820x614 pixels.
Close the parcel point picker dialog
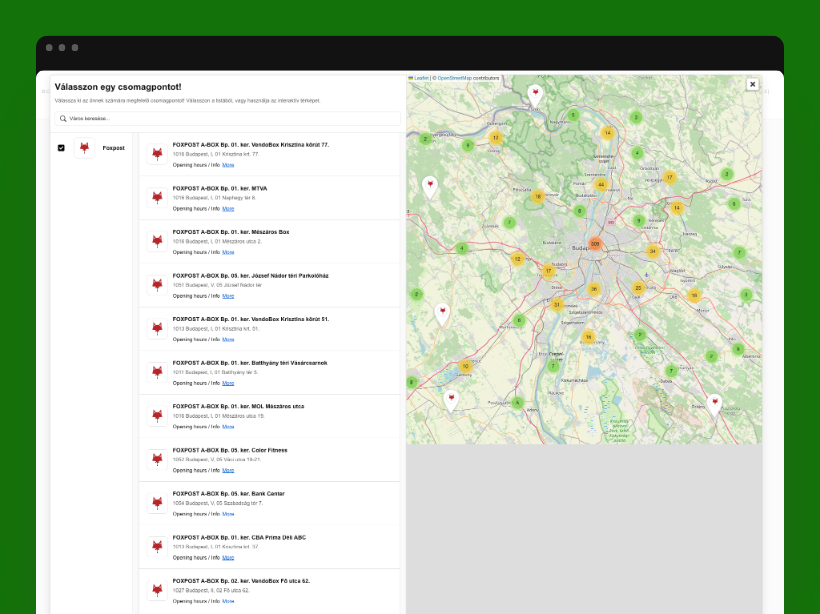tap(752, 85)
